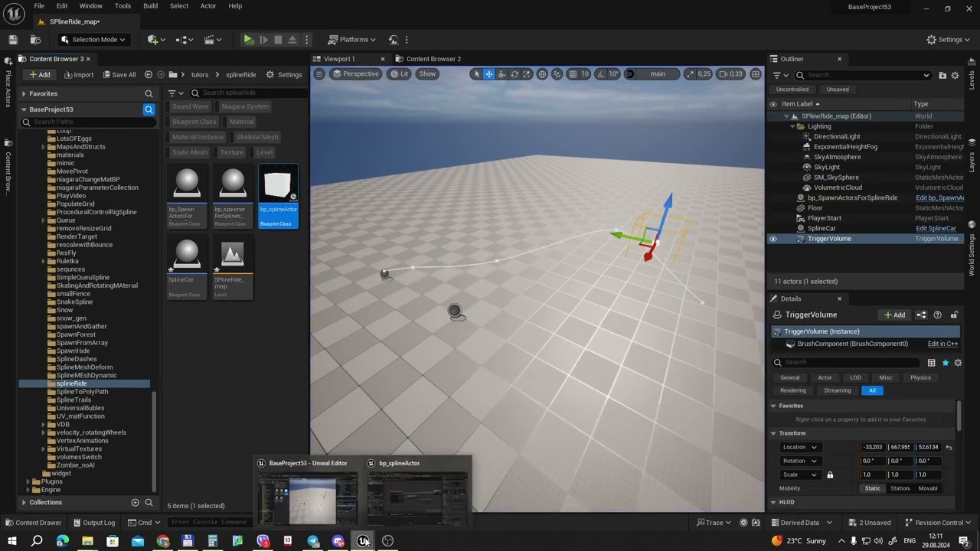The width and height of the screenshot is (980, 551).
Task: Toggle the scale ratio lock
Action: point(830,475)
